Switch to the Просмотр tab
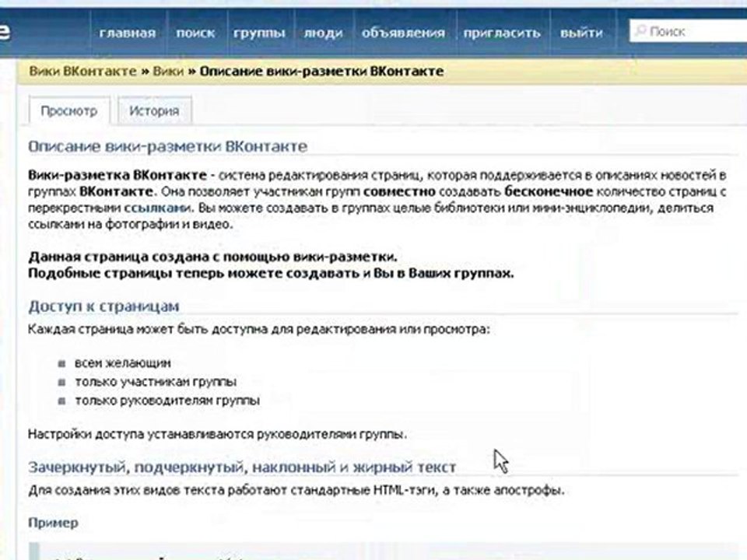Image resolution: width=747 pixels, height=560 pixels. [x=69, y=111]
